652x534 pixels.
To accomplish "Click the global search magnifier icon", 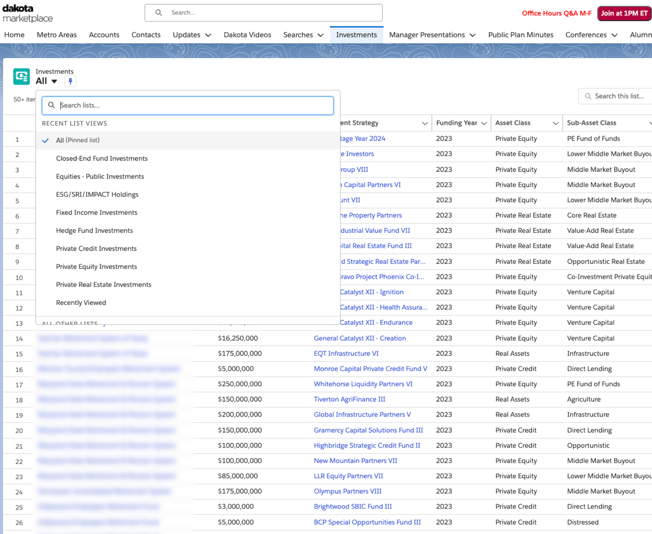I will [x=158, y=12].
